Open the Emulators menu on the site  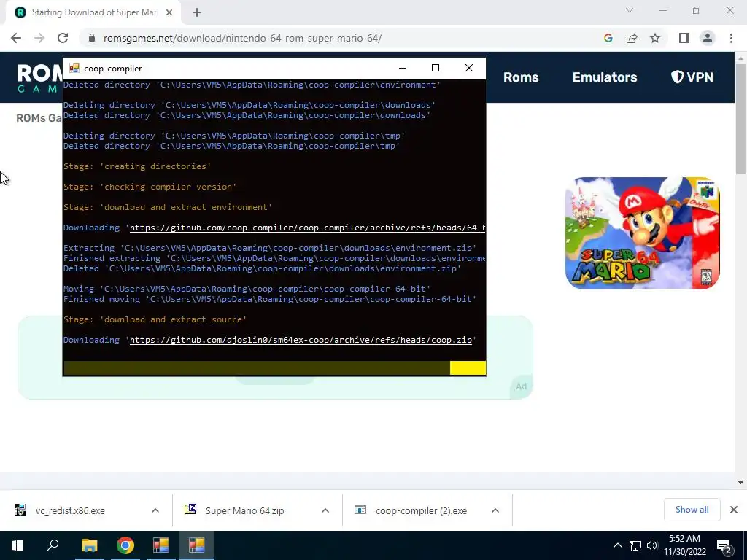605,77
